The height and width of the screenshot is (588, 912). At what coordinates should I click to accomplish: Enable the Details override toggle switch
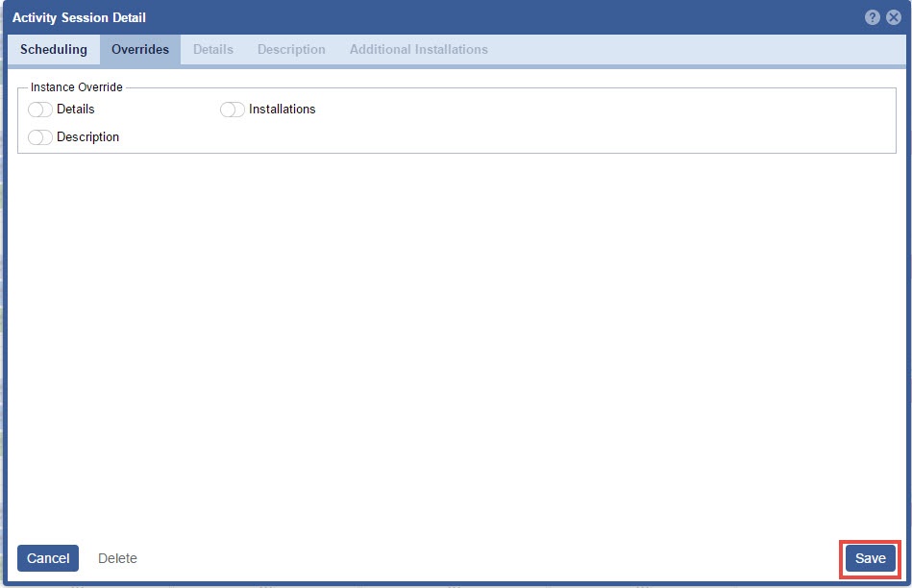coord(40,110)
